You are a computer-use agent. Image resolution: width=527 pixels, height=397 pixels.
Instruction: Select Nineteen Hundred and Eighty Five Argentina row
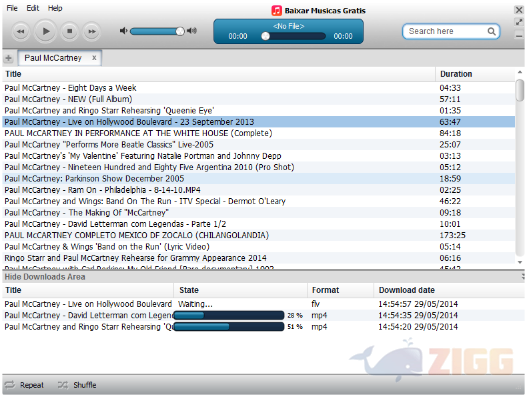(258, 167)
